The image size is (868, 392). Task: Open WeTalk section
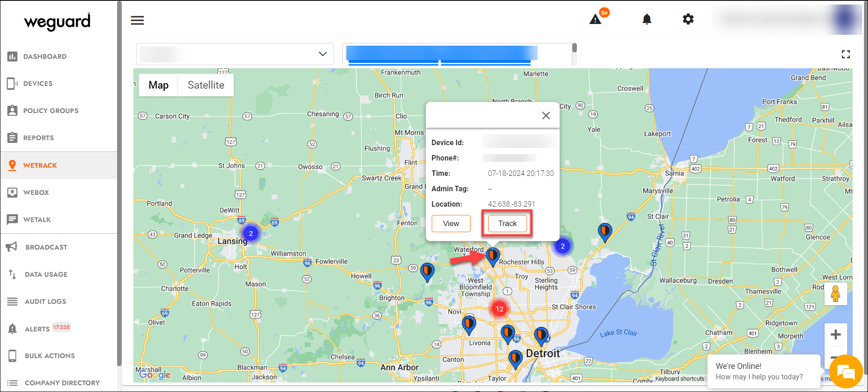[x=37, y=220]
